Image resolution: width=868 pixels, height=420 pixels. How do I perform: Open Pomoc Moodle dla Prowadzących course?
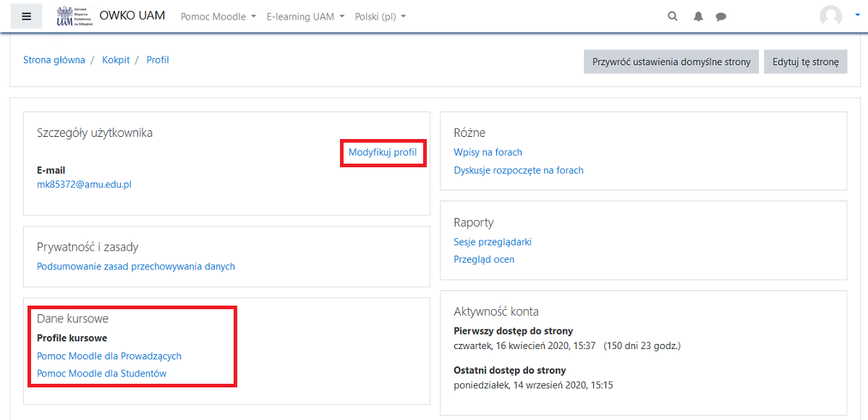tap(109, 356)
